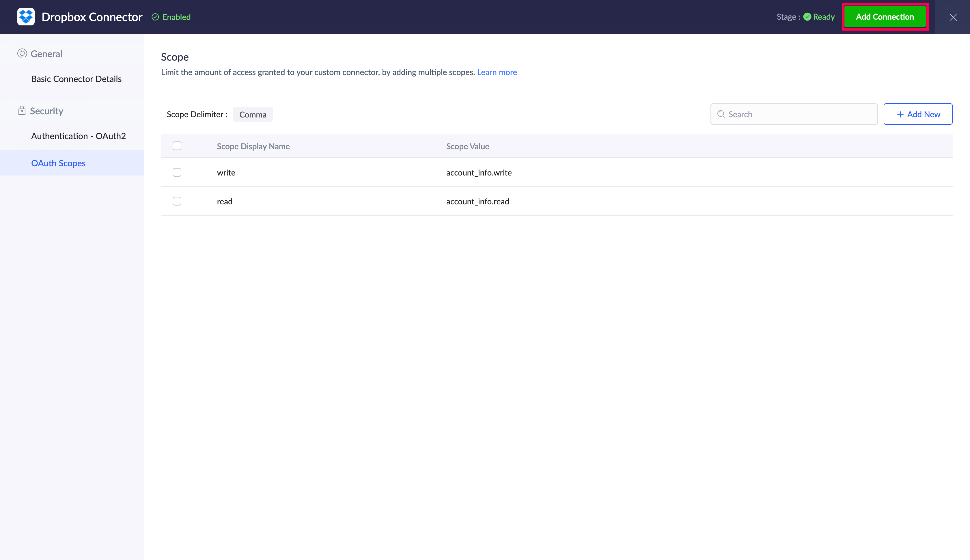Open Authentication - OAuth2 section
The height and width of the screenshot is (560, 970).
coord(79,136)
